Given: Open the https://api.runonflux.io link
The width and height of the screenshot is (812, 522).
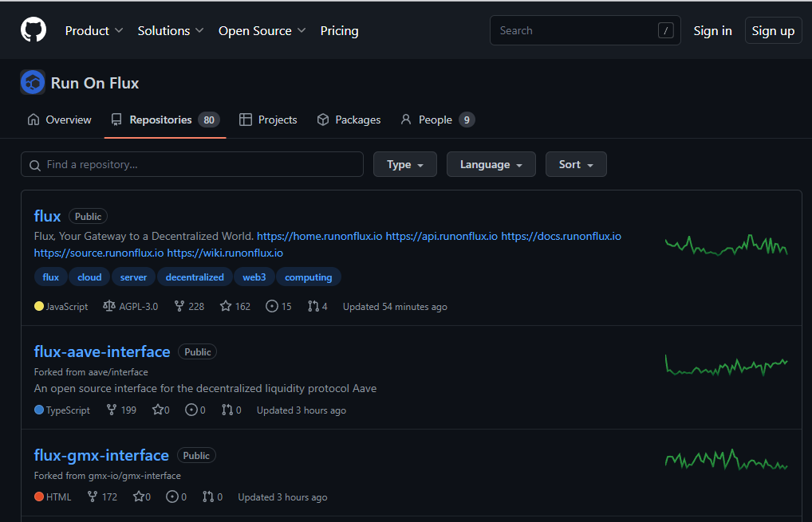Looking at the screenshot, I should 442,236.
